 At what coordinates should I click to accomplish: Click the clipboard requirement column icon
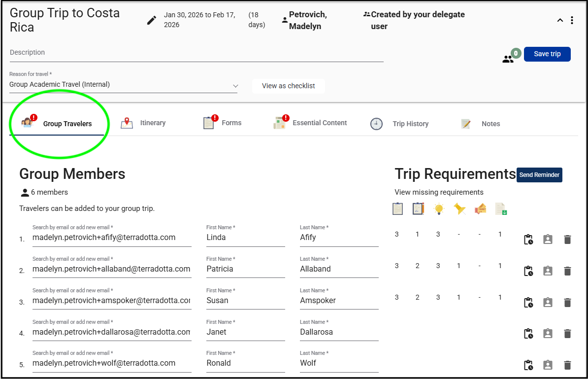[397, 208]
